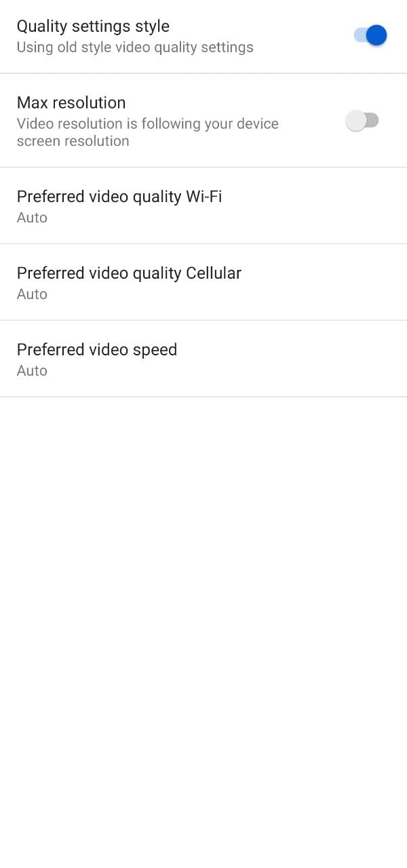Tap the "Quality settings style" title
Screen dimensions: 407x868
(93, 26)
